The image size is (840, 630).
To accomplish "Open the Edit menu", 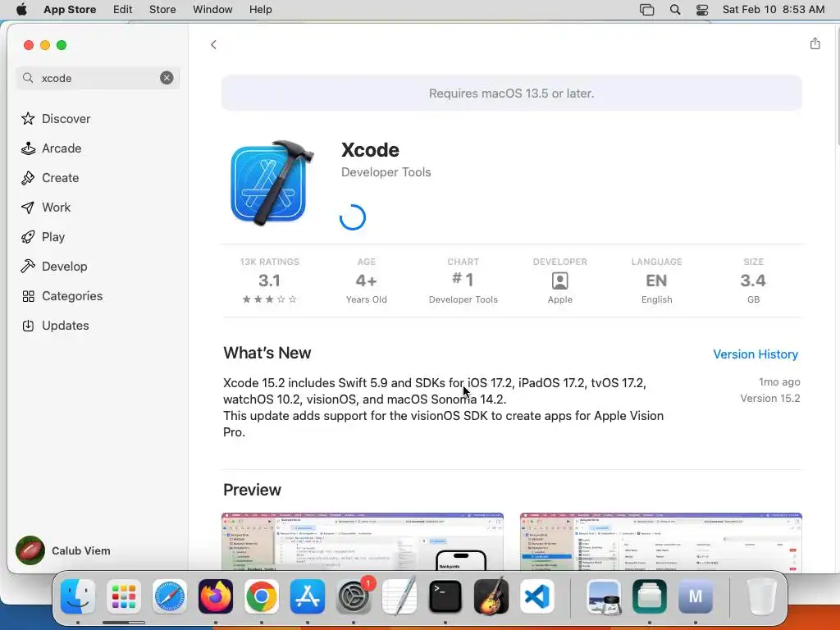I will tap(123, 10).
